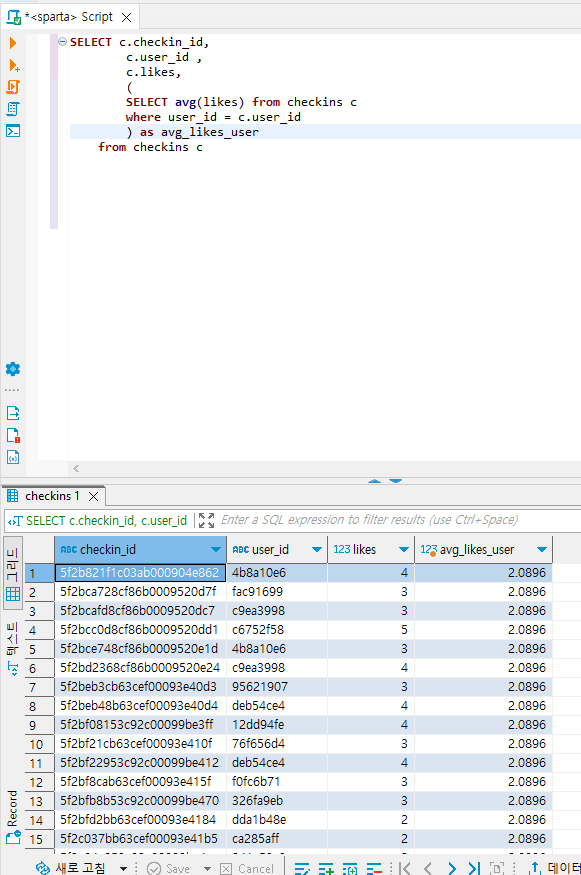581x875 pixels.
Task: Click the show output log icon in the sidebar
Action: 13,413
